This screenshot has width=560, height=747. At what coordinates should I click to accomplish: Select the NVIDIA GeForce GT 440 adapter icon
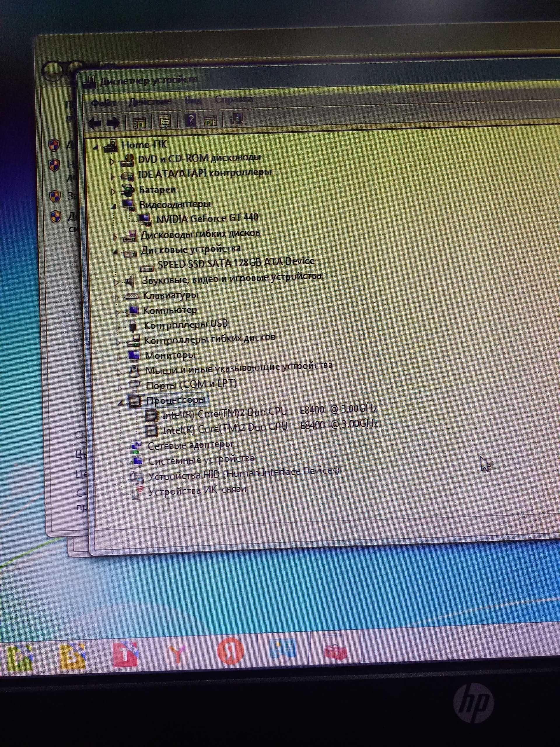[146, 219]
